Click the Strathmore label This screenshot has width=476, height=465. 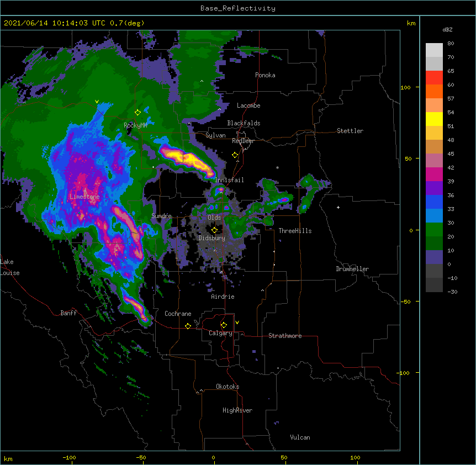click(285, 336)
